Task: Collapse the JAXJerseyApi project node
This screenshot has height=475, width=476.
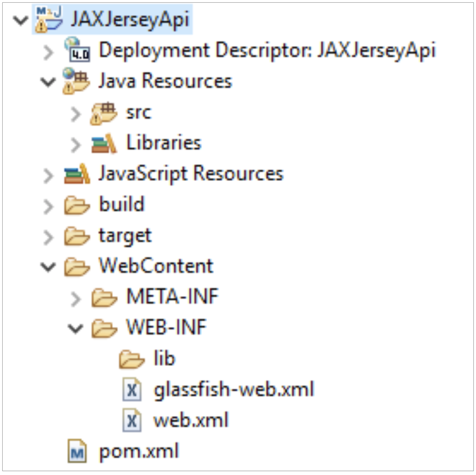Action: 21,20
